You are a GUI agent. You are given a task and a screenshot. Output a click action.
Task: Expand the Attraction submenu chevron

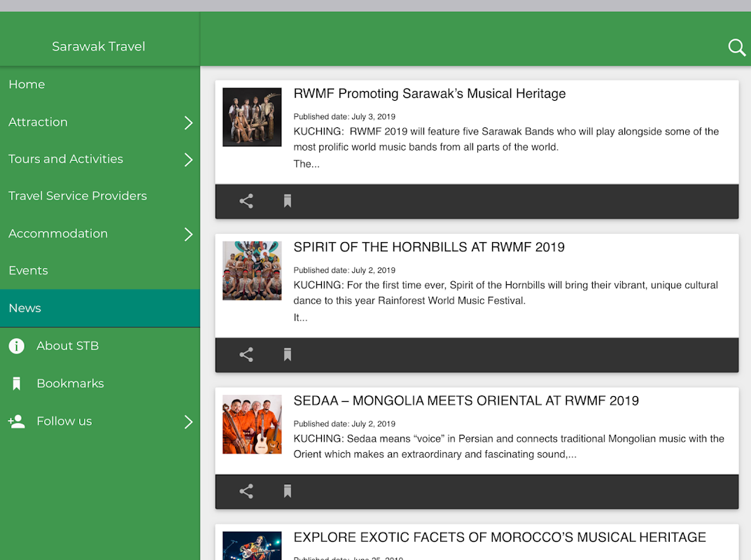point(188,122)
